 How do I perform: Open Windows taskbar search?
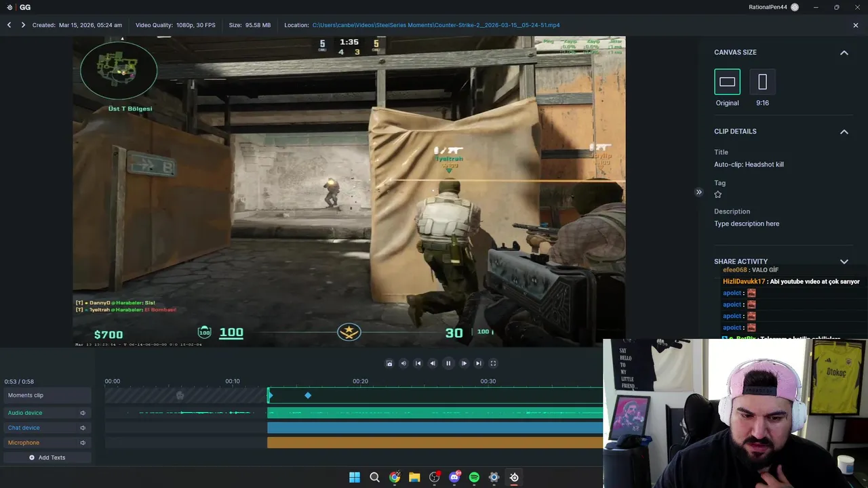[x=374, y=477]
